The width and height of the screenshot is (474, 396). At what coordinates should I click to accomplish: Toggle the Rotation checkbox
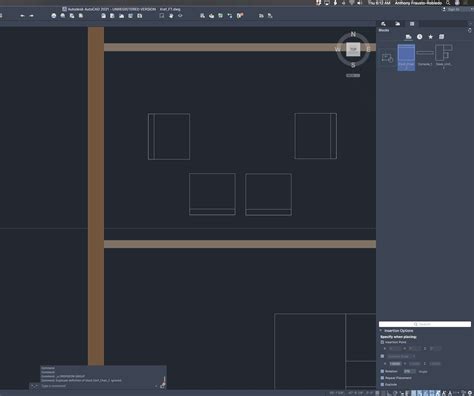382,371
